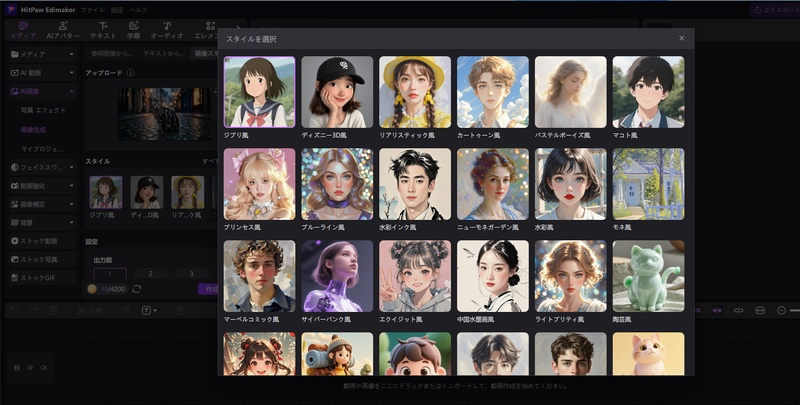Select the ストック写真 sidebar item
The width and height of the screenshot is (800, 405).
tap(40, 259)
